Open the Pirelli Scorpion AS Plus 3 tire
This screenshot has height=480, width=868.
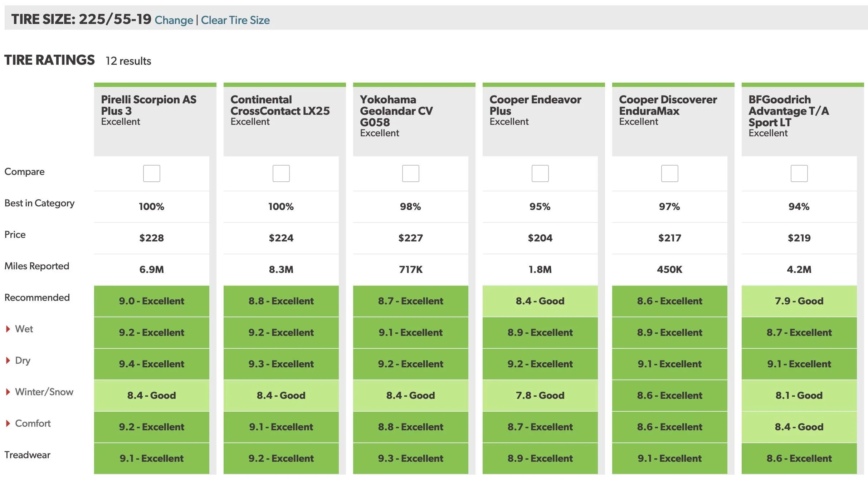click(x=148, y=105)
